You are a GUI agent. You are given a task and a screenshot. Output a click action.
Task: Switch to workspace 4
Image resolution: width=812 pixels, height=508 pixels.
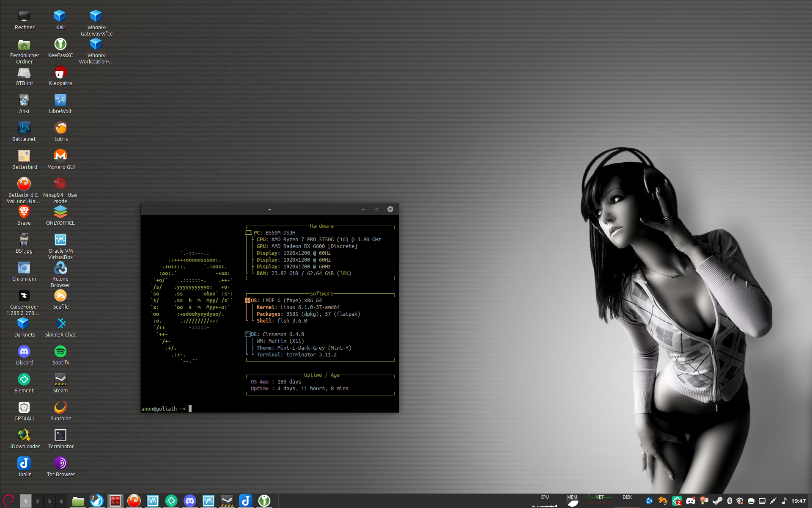(x=61, y=501)
